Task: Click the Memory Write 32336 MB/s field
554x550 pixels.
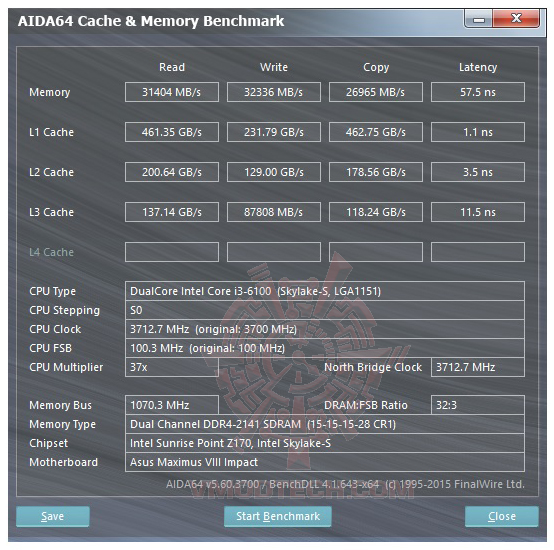Action: (x=274, y=92)
